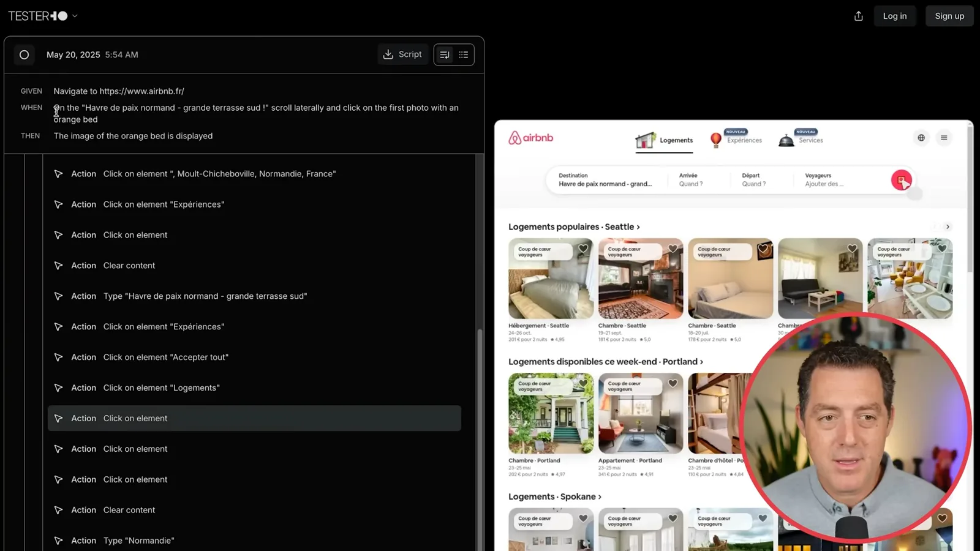Click the Airbnb page scrollbar
This screenshot has height=551, width=980.
[x=970, y=199]
